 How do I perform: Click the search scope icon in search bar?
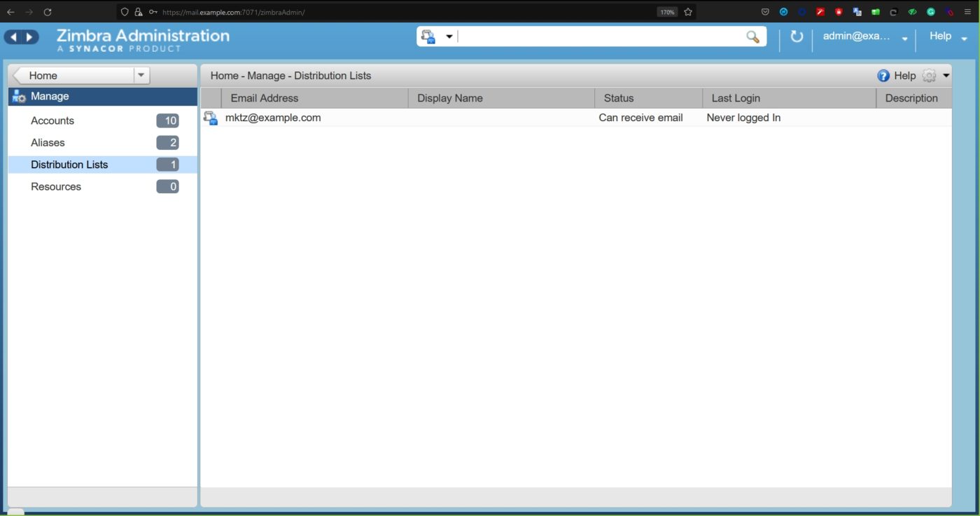pos(428,36)
